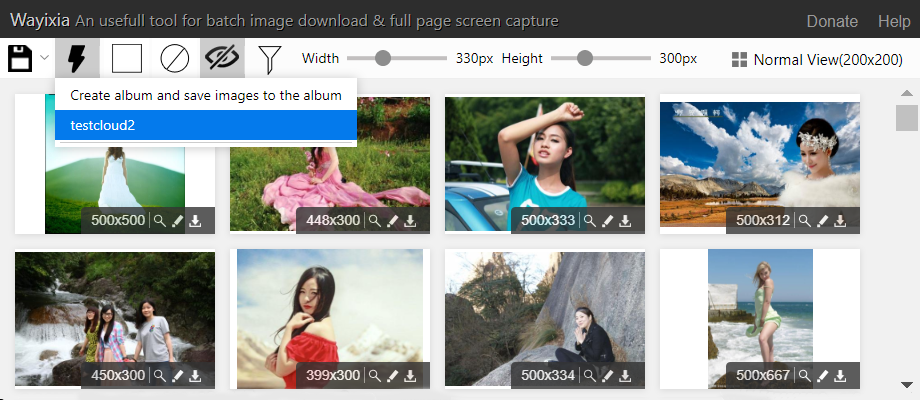Edit the 500x667 image with pencil

(823, 375)
